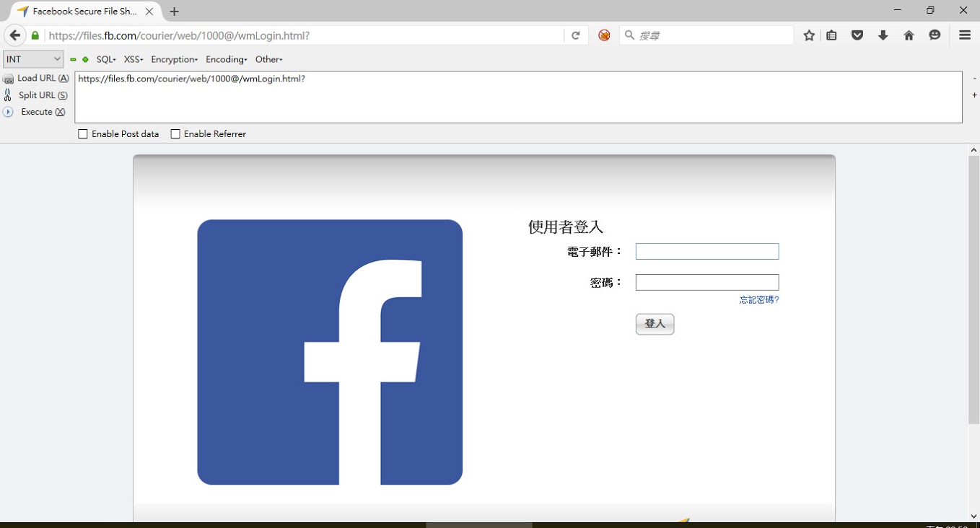Click the 密碼： label
Viewport: 980px width, 528px height.
606,283
